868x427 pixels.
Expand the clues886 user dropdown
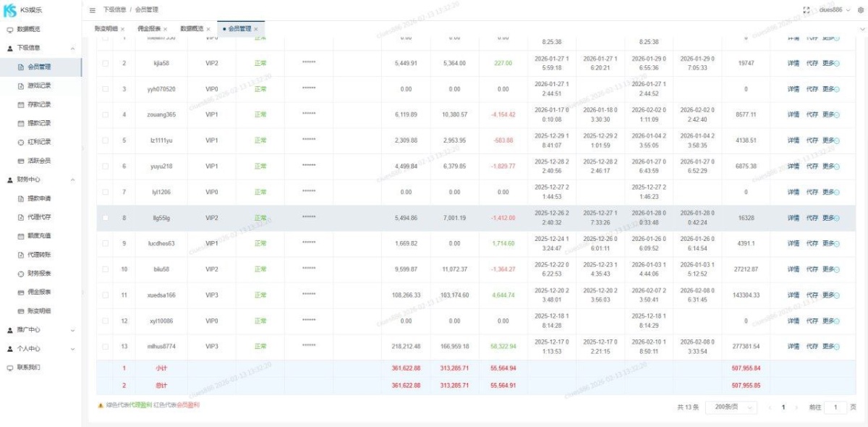(832, 9)
